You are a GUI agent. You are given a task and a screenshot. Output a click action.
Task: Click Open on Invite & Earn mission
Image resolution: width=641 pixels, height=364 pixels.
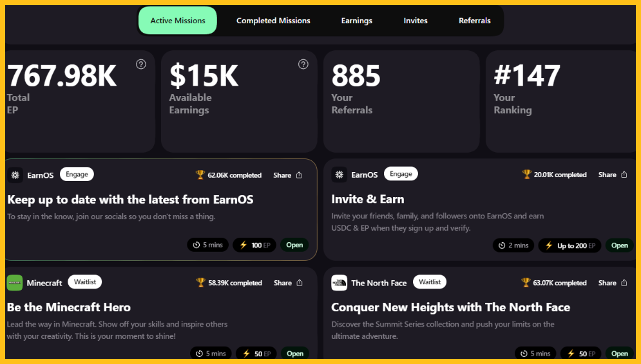(x=619, y=245)
